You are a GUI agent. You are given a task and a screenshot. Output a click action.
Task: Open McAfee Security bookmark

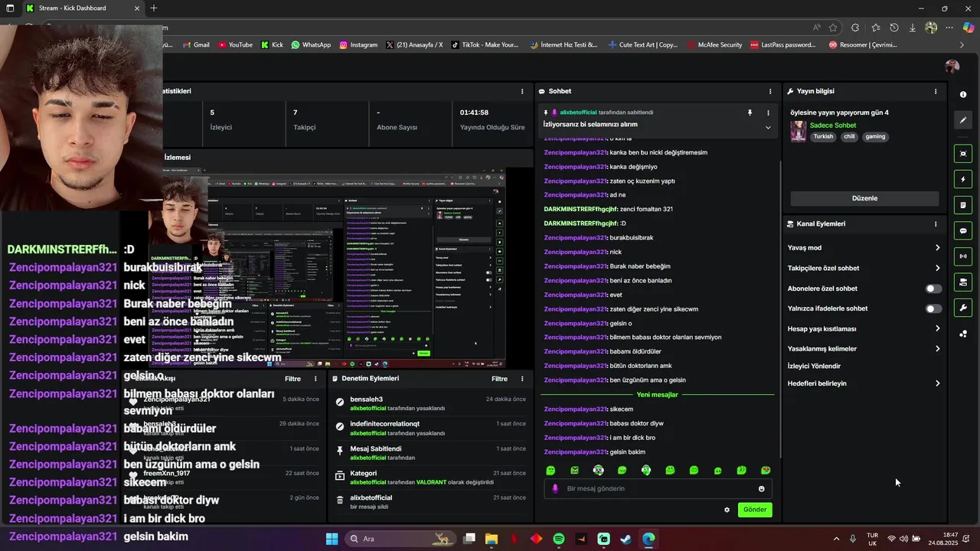click(714, 45)
